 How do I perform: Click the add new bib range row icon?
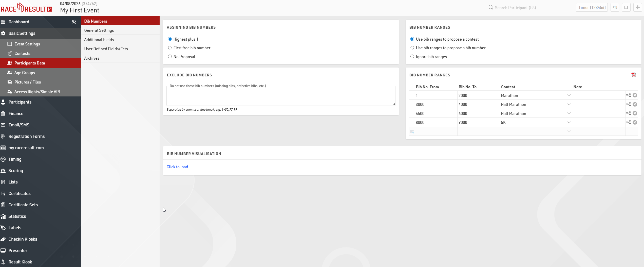(412, 131)
